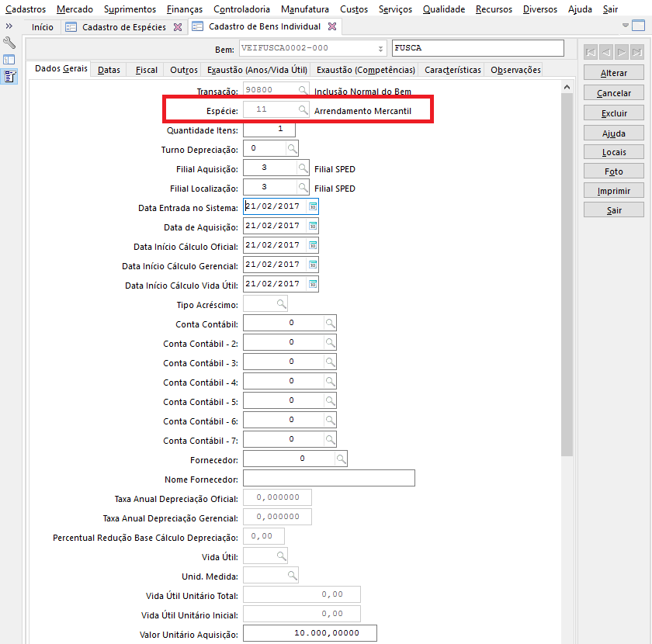Image resolution: width=652 pixels, height=644 pixels.
Task: Switch to the Outros tab
Action: click(183, 70)
